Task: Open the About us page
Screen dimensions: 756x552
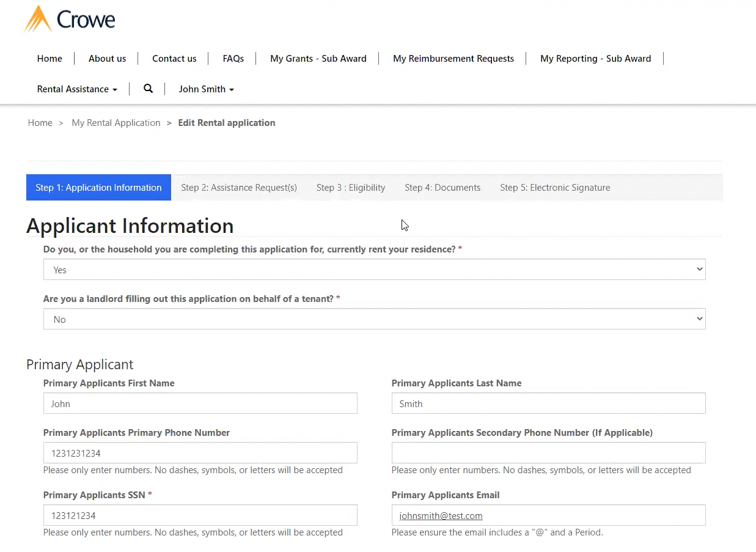Action: click(x=107, y=59)
